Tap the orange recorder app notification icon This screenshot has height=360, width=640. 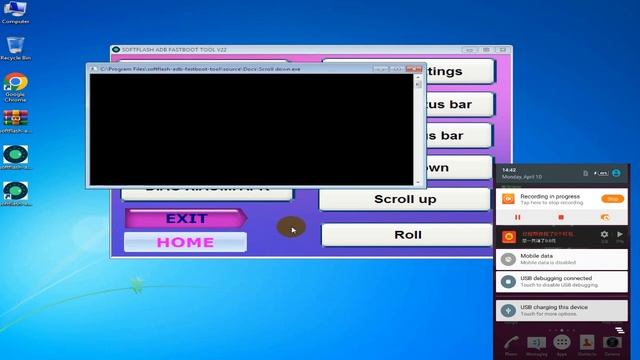[508, 199]
